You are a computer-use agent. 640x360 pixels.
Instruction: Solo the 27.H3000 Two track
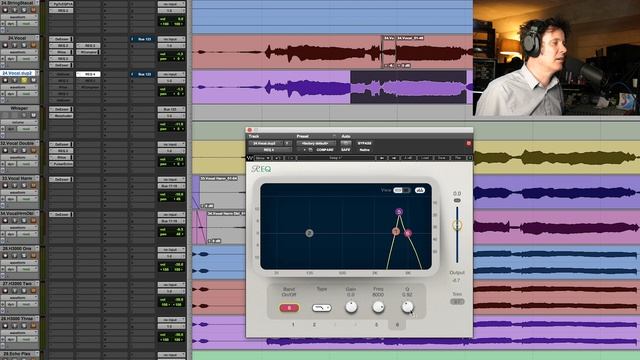click(x=24, y=291)
